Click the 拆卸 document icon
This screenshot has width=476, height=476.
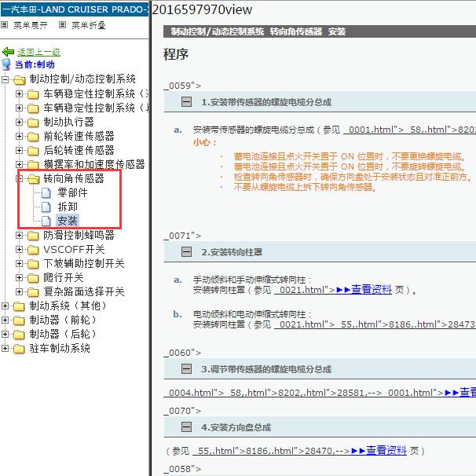click(x=46, y=207)
